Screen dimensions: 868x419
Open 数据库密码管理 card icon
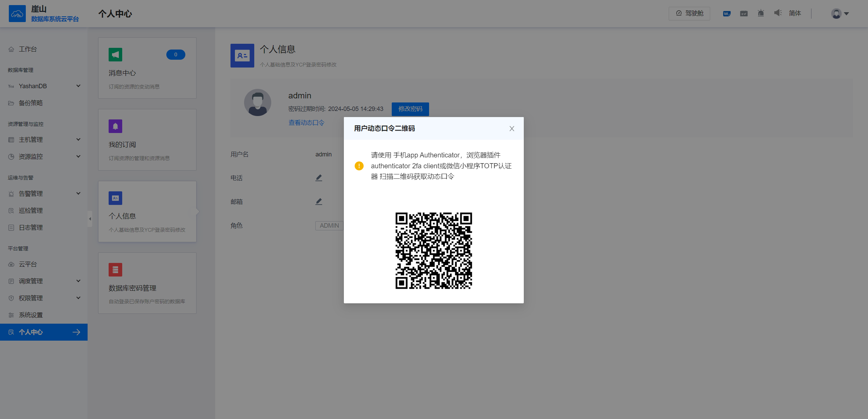click(115, 269)
